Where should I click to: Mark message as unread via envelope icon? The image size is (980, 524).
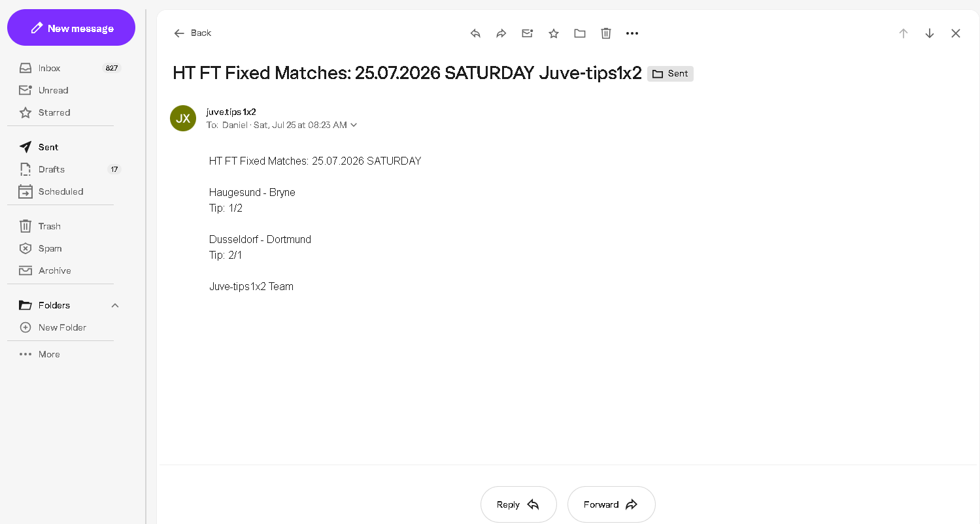528,33
